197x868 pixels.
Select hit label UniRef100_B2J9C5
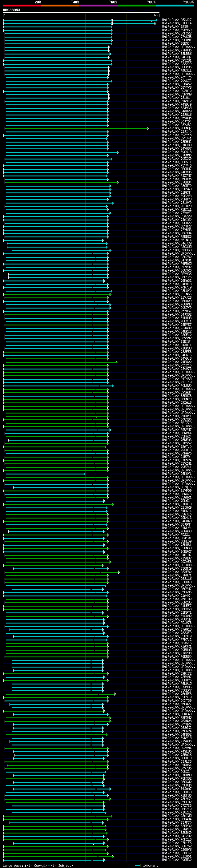click(x=177, y=108)
